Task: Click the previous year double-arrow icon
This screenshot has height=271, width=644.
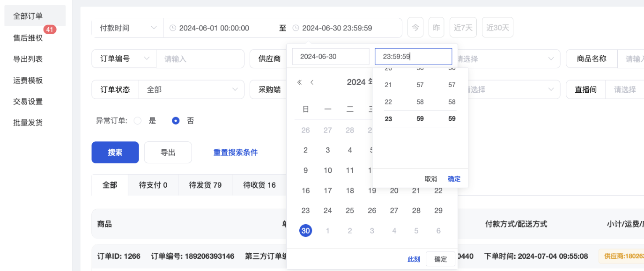Action: pos(300,82)
